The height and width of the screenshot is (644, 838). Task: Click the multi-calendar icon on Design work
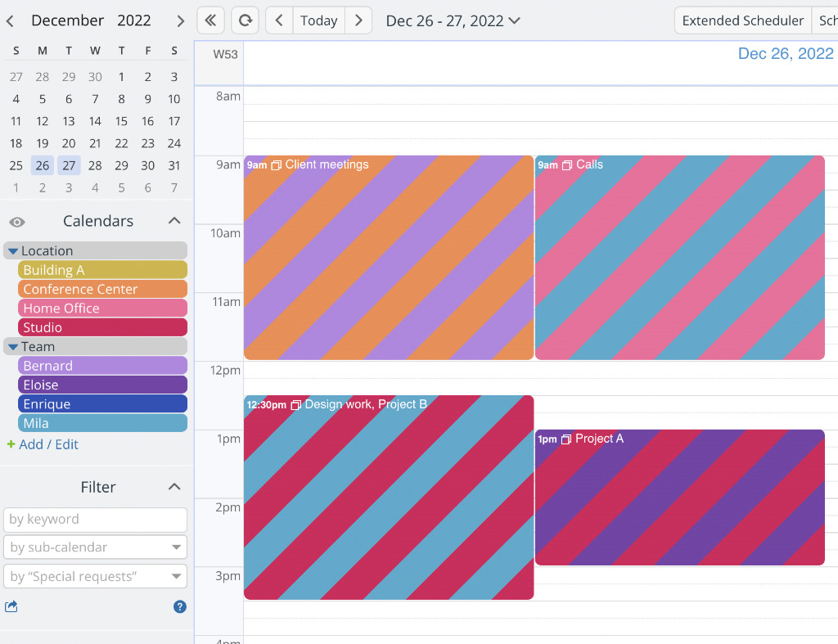coord(296,405)
